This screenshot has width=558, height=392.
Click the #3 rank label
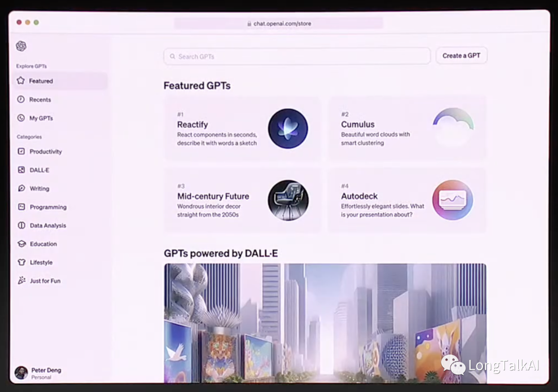point(181,186)
